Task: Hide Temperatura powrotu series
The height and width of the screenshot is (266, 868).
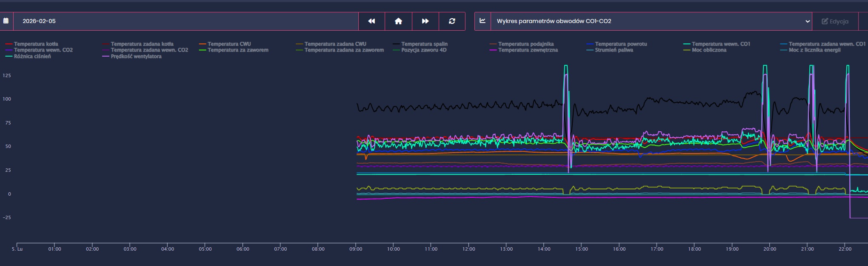Action: pos(620,44)
